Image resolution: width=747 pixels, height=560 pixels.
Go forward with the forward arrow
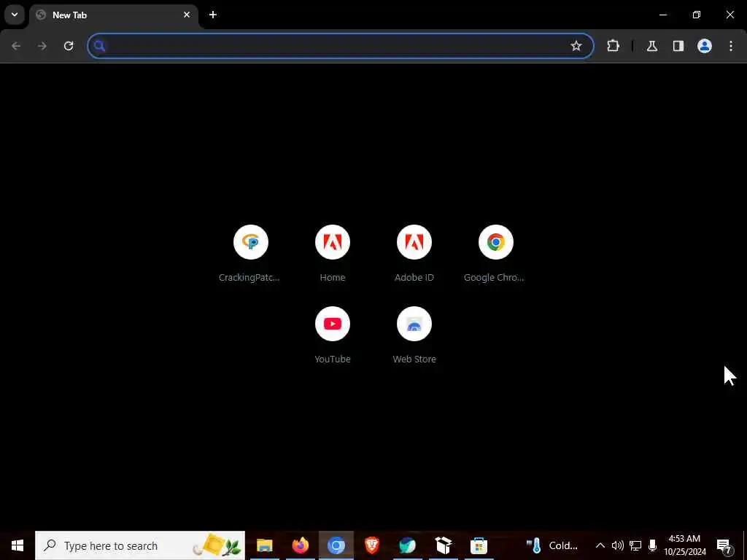click(x=42, y=46)
